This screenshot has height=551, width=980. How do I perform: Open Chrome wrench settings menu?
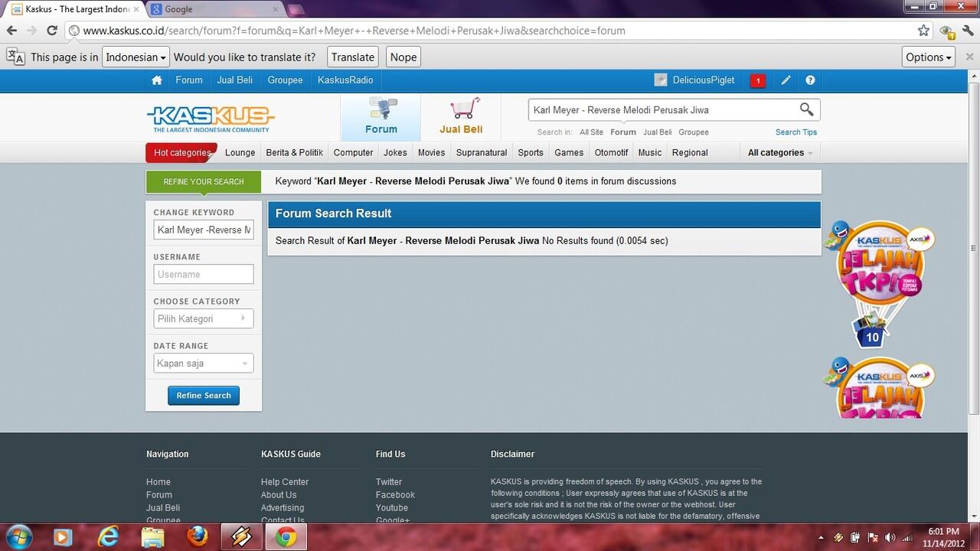968,31
